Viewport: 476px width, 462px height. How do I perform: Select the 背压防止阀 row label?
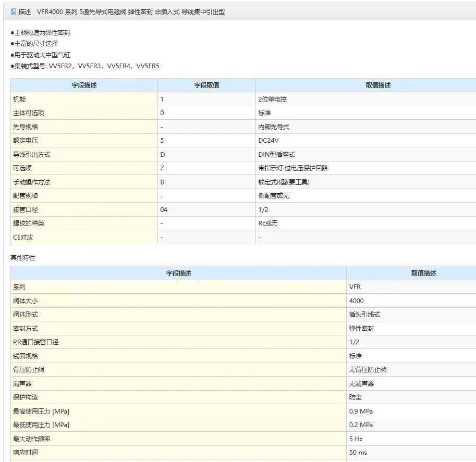(178, 369)
